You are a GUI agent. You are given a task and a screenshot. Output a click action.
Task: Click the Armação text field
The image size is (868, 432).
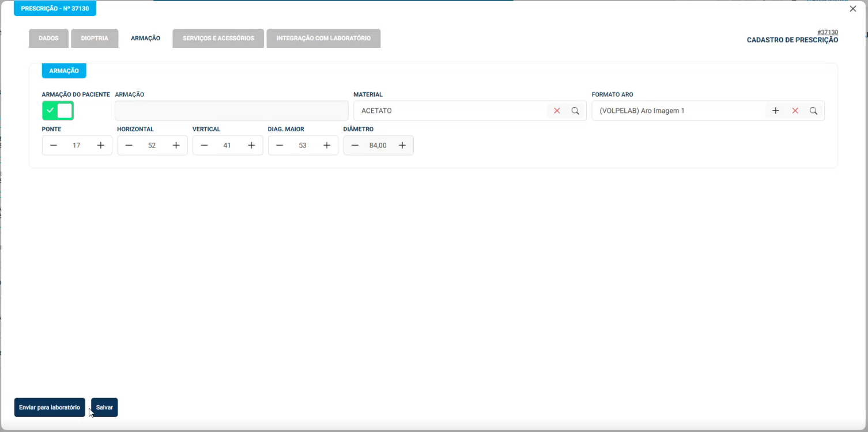(232, 111)
